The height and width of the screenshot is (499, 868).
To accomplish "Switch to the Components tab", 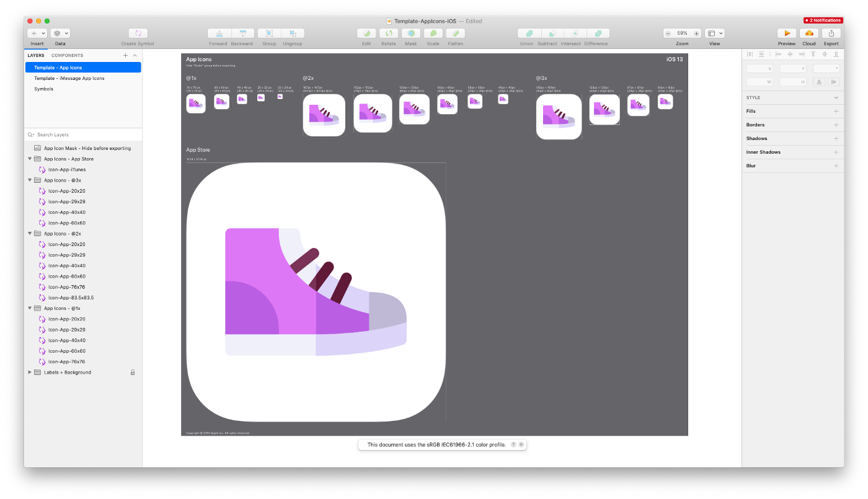I will pos(67,55).
